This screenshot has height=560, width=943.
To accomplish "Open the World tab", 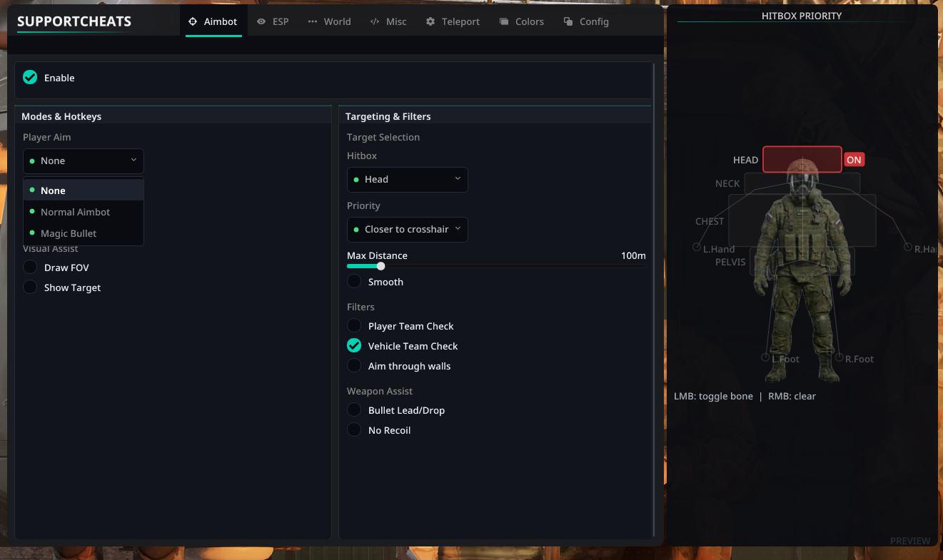I will (330, 21).
